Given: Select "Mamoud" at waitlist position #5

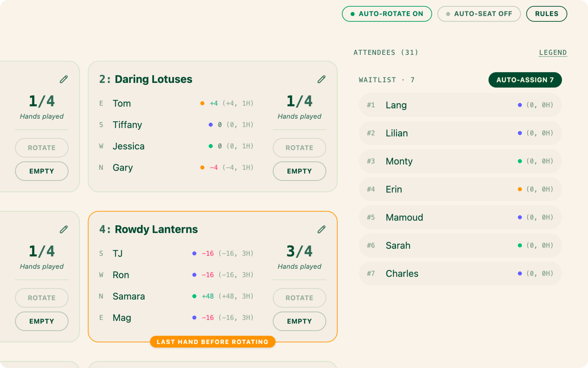Looking at the screenshot, I should click(404, 217).
